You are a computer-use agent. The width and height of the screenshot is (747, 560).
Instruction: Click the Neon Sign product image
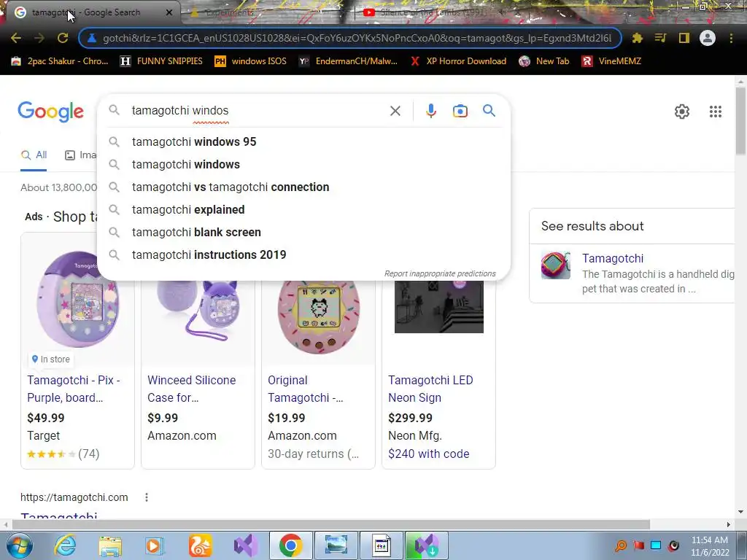point(438,307)
